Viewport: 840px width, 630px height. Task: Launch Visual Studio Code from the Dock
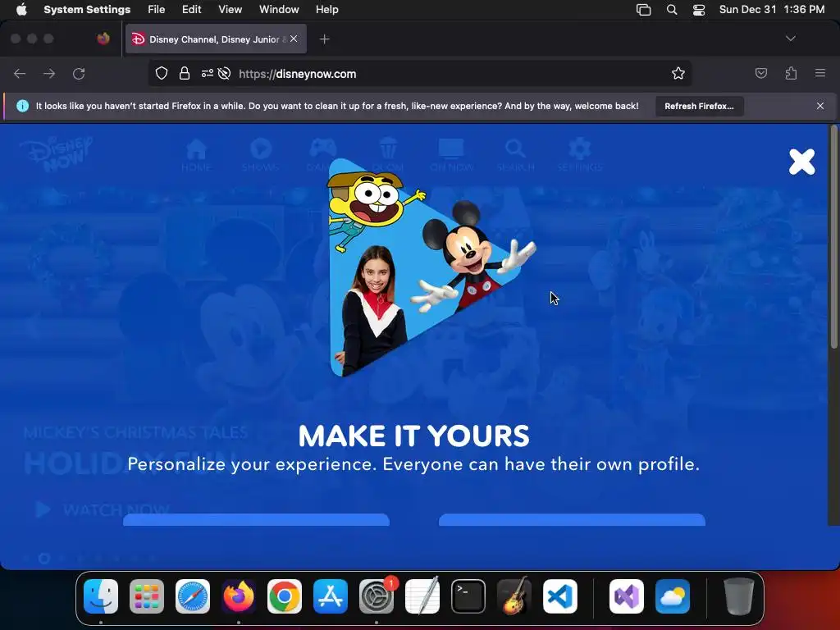point(559,596)
